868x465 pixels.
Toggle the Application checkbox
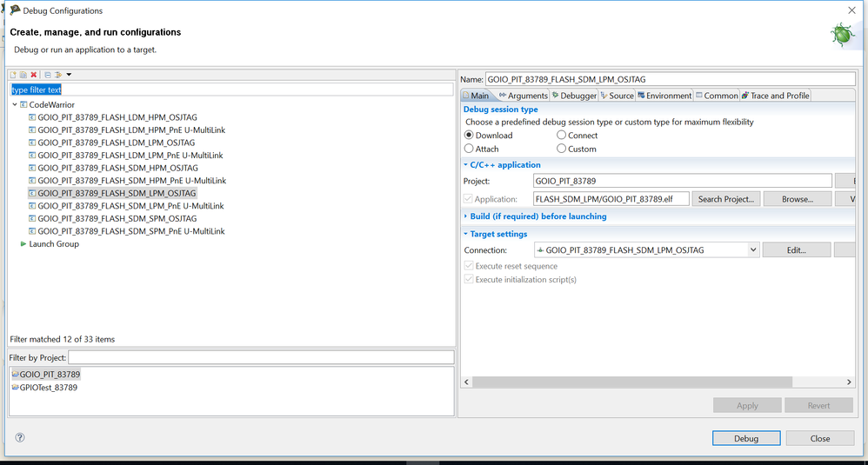(468, 198)
